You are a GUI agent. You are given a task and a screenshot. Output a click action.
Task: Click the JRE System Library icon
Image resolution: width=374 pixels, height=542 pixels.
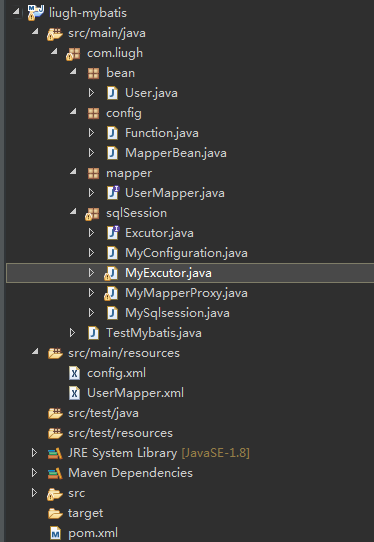[x=55, y=453]
